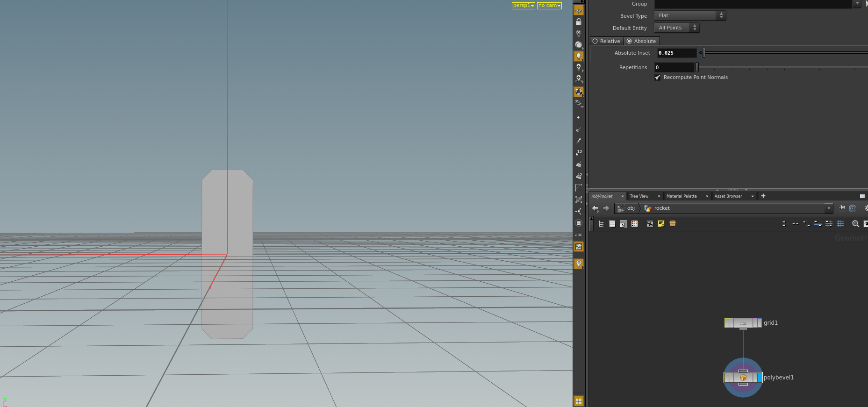868x407 pixels.
Task: Open the Default Entity dropdown showing All Points
Action: 676,28
